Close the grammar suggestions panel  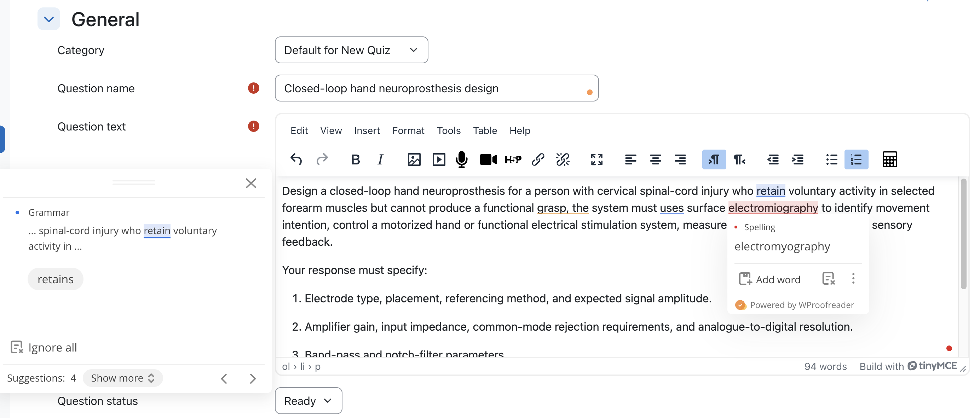point(251,183)
